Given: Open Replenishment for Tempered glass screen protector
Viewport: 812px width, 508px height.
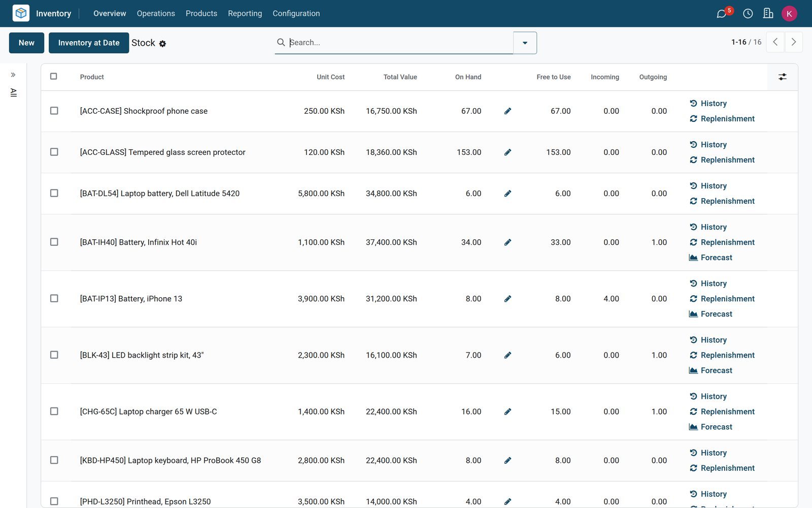Looking at the screenshot, I should [x=722, y=160].
